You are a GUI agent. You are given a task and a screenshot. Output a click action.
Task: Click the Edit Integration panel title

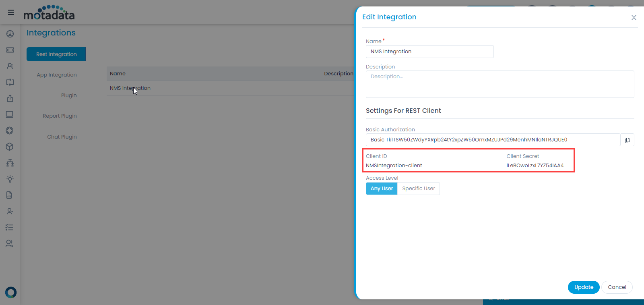tap(389, 17)
